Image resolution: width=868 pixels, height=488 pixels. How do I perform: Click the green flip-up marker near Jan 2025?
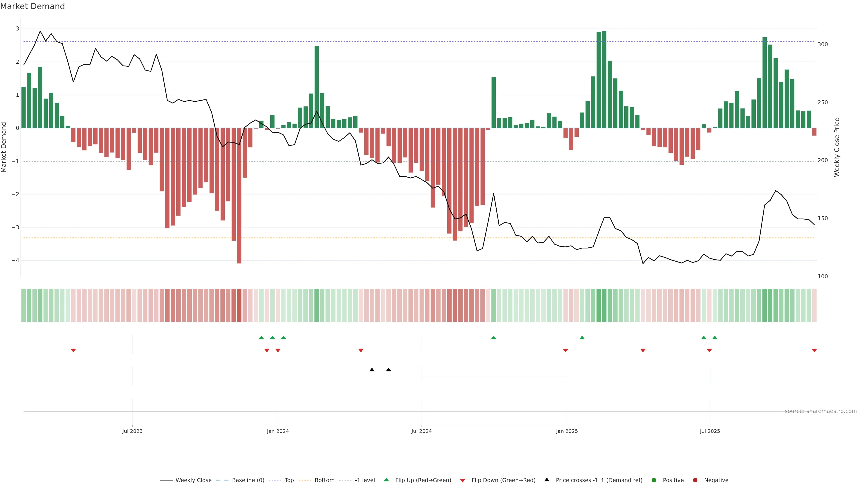(x=582, y=338)
